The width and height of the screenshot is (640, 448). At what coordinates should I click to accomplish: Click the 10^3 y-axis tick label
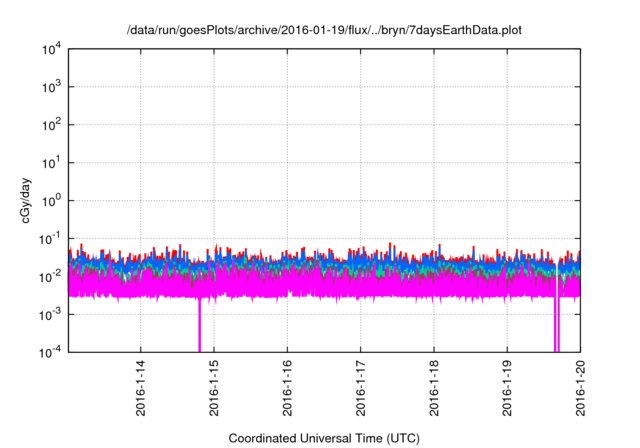coord(52,87)
